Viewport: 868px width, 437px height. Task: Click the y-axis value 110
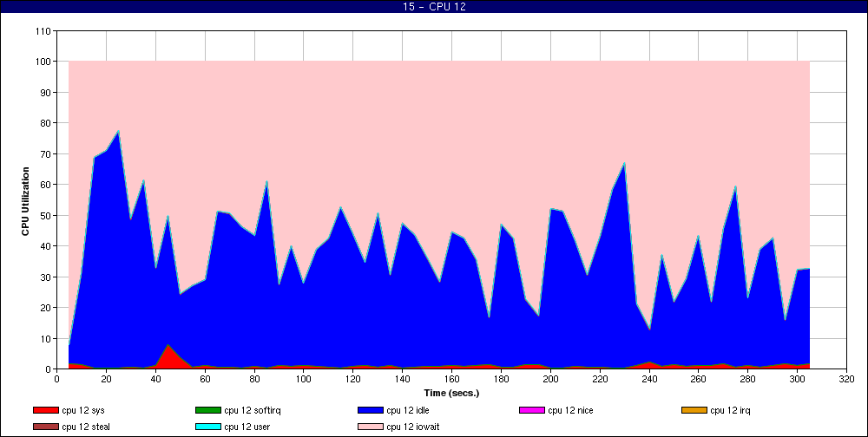(x=45, y=31)
